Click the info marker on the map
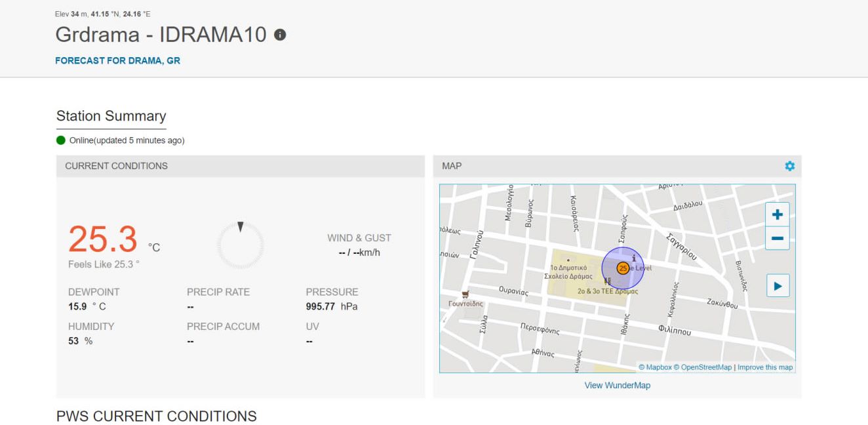The height and width of the screenshot is (425, 868). coord(633,258)
